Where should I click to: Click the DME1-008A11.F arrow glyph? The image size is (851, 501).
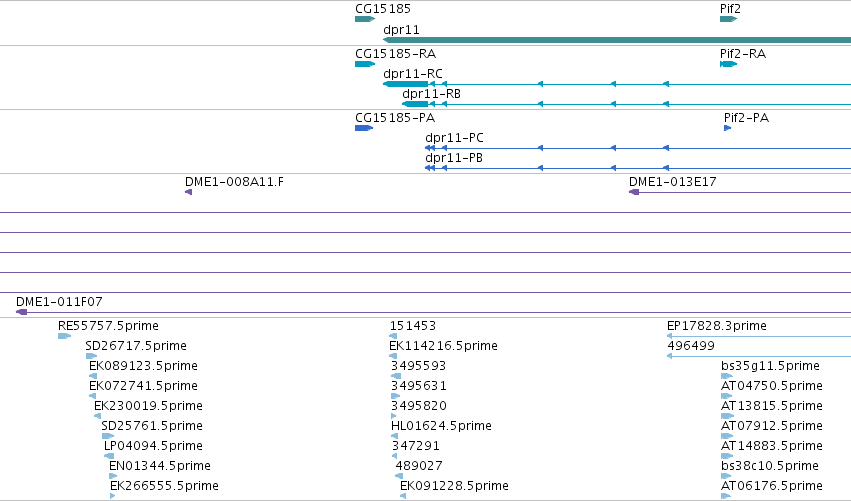pos(188,192)
